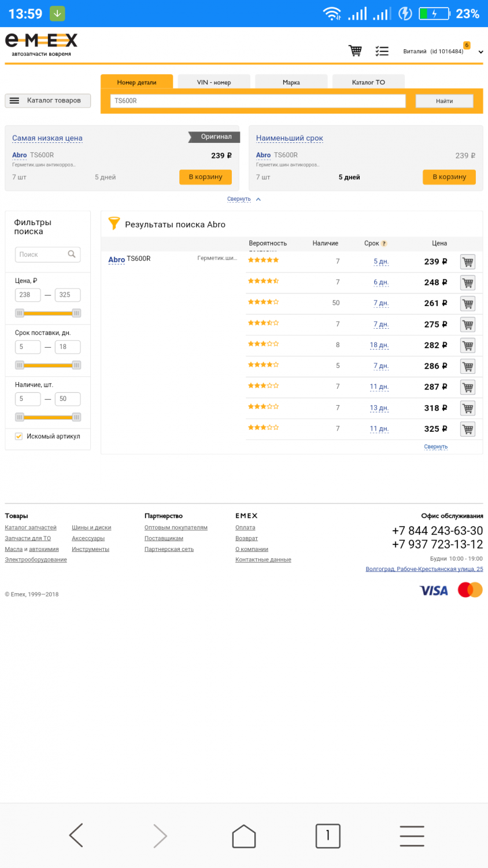The height and width of the screenshot is (868, 488).
Task: Sort by Цена column header
Action: [439, 244]
